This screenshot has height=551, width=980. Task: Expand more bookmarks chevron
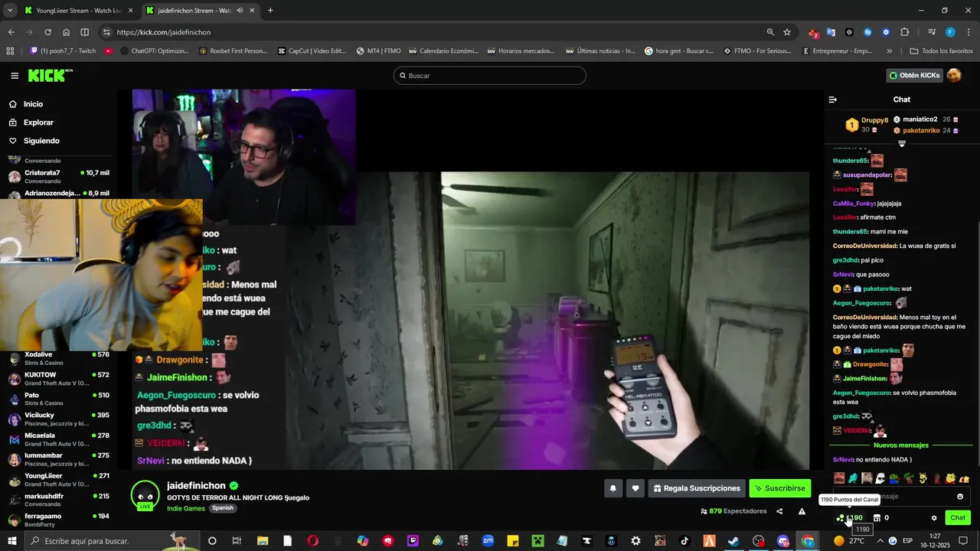pyautogui.click(x=889, y=51)
